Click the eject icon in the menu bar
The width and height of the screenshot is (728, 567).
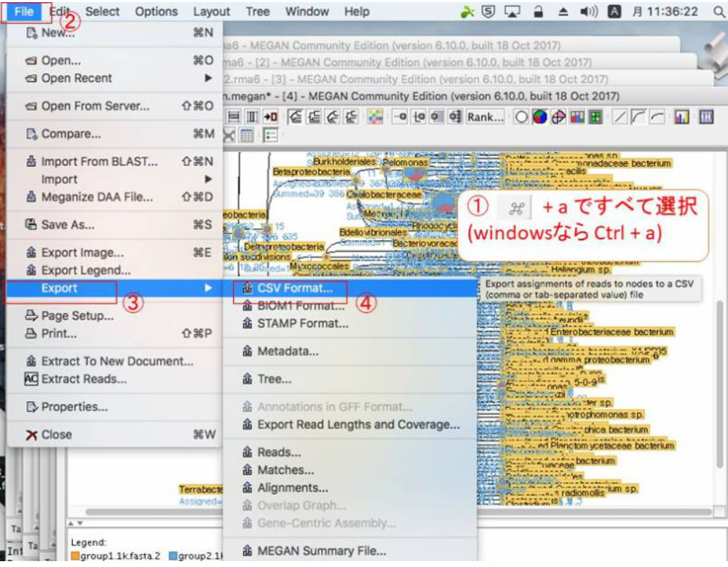coord(563,12)
